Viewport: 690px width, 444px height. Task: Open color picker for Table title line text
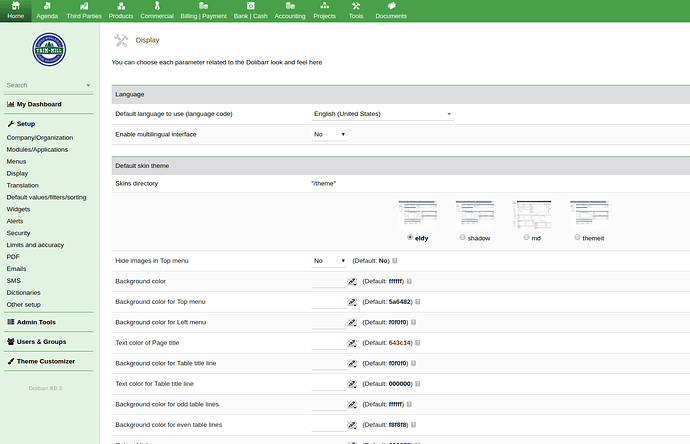click(x=352, y=384)
